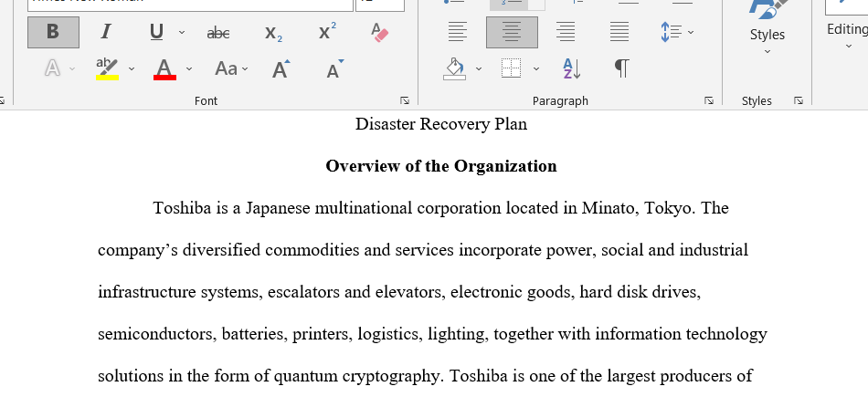Click the font size box
Image resolution: width=868 pixels, height=397 pixels.
pos(380,4)
